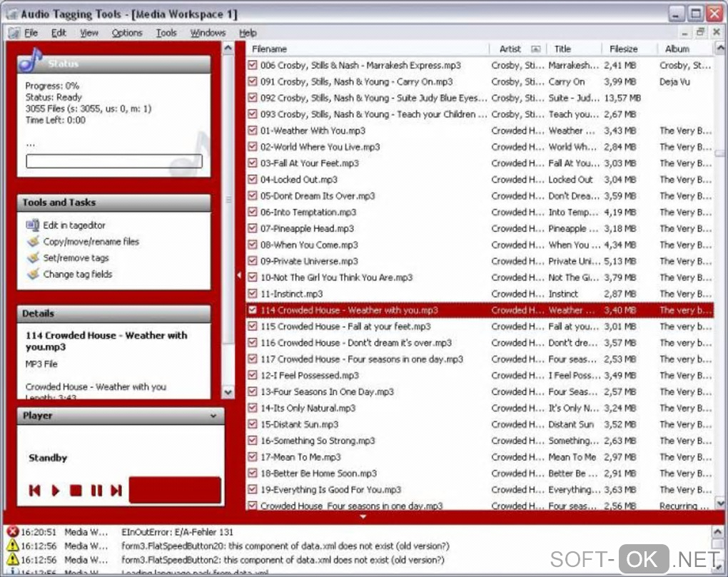Open the Options menu

[127, 33]
